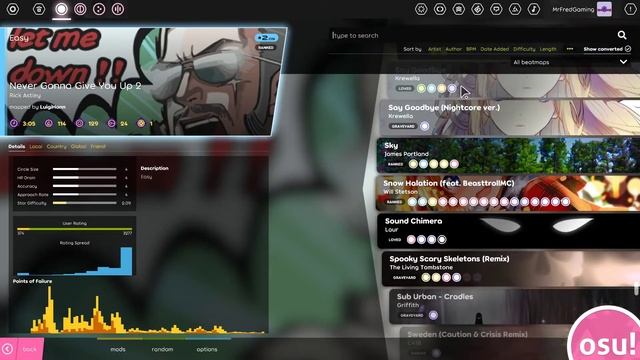Go to the home menu icon

click(x=39, y=9)
